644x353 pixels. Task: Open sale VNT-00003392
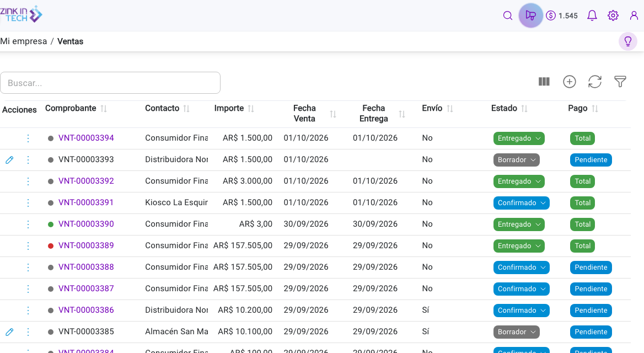(x=86, y=181)
